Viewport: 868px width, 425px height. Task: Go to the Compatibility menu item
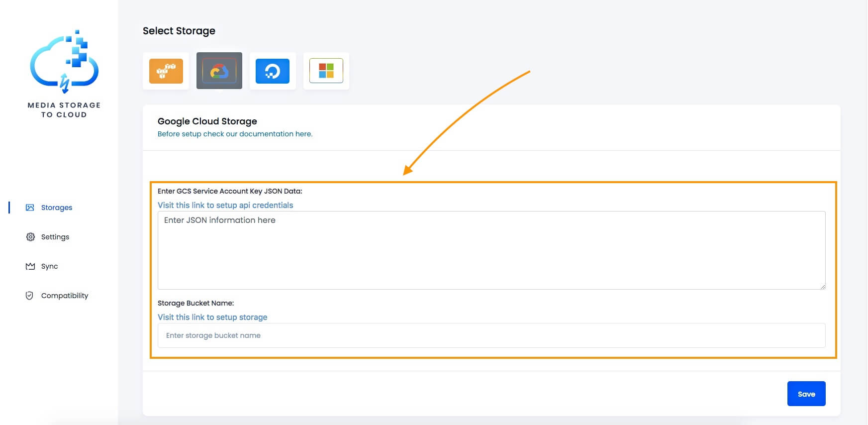[65, 296]
